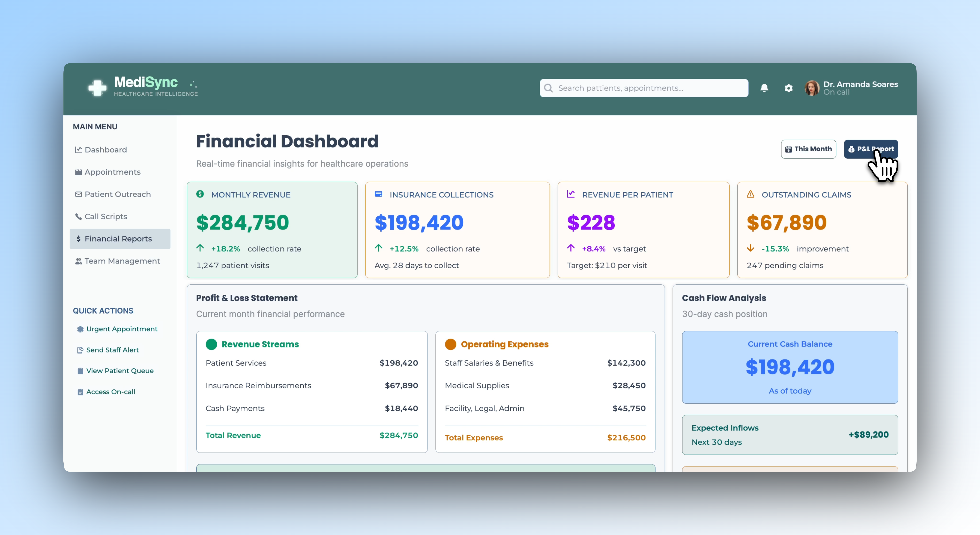Click the Insurance Collections card icon
Screen dimensions: 980x535
click(378, 194)
